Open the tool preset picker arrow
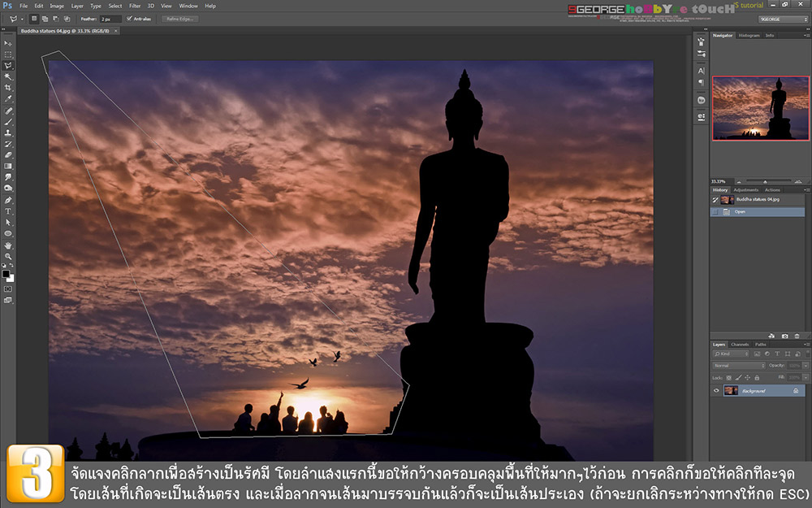Viewport: 812px width, 508px height. tap(22, 20)
